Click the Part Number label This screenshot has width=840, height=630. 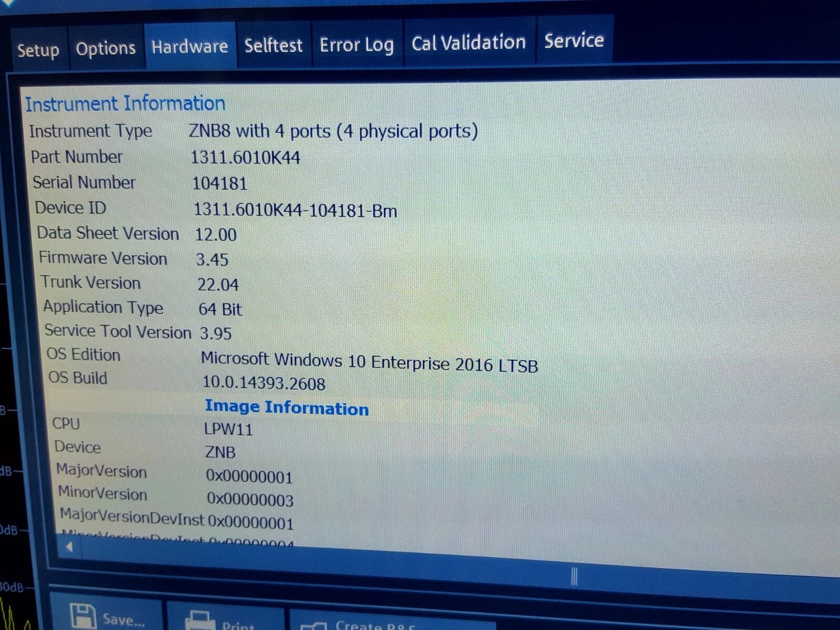click(77, 156)
